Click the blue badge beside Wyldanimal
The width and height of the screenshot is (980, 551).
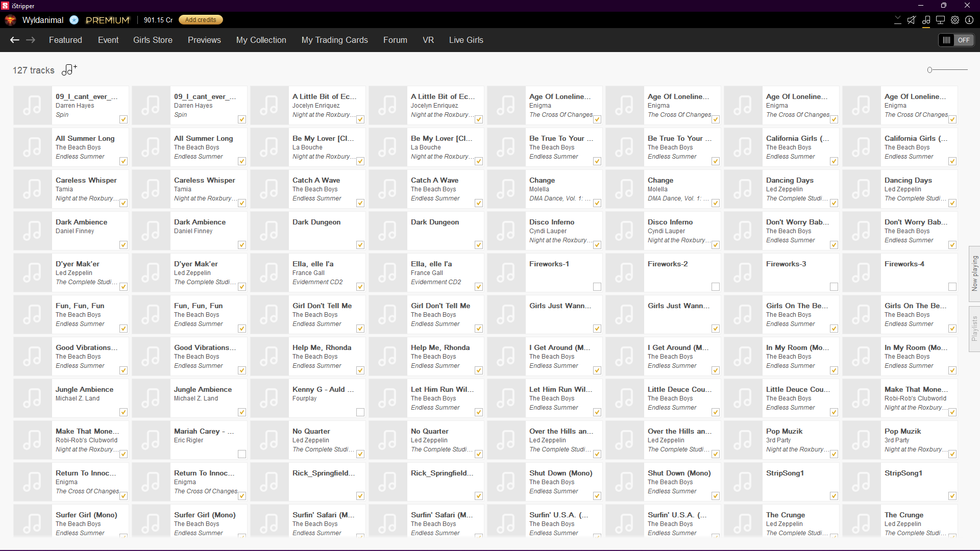point(74,20)
